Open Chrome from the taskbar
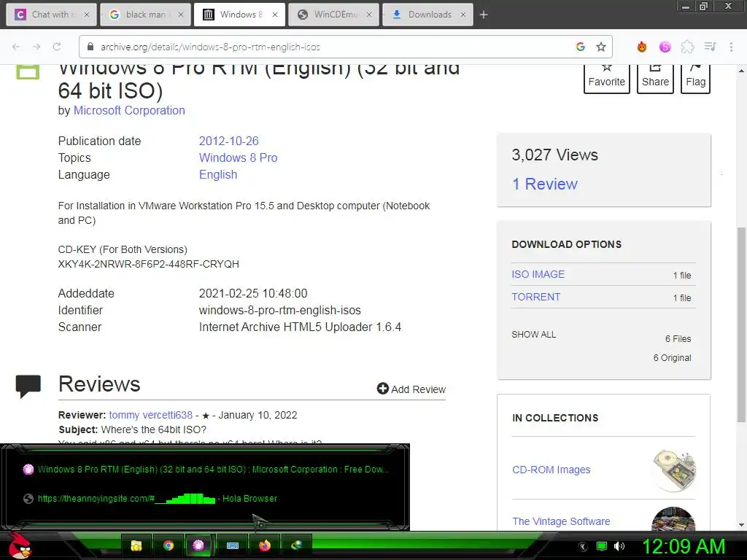 [x=169, y=545]
